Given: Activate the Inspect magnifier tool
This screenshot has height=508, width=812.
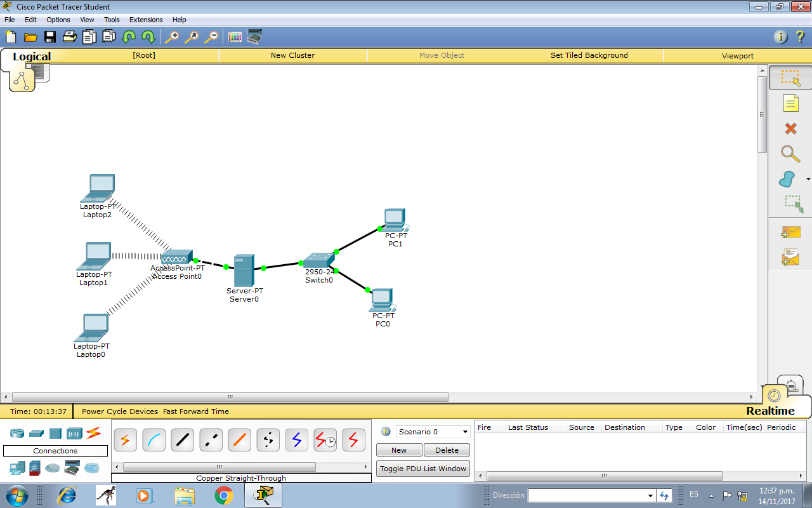Looking at the screenshot, I should [790, 154].
